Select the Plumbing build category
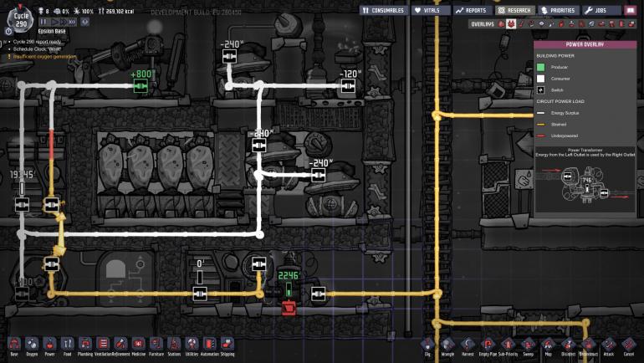This screenshot has height=363, width=644. pyautogui.click(x=85, y=343)
